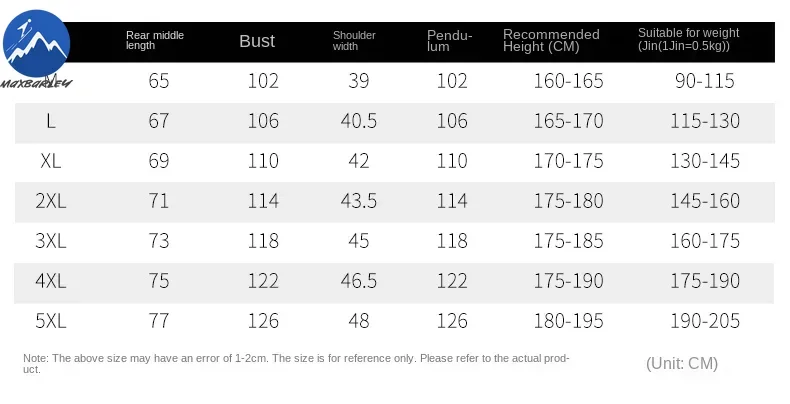Click the bust value 114
This screenshot has height=404, width=790.
click(x=263, y=201)
